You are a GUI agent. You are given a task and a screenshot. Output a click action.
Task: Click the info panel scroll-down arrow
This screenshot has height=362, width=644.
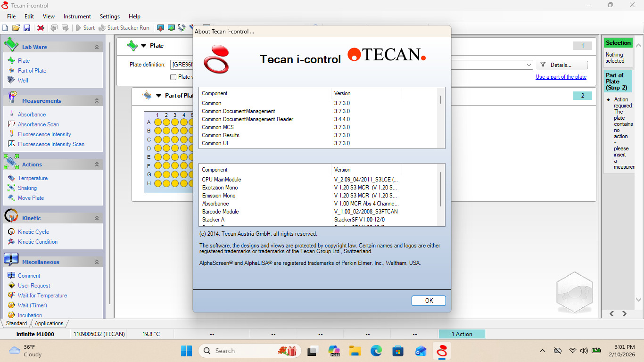point(639,300)
